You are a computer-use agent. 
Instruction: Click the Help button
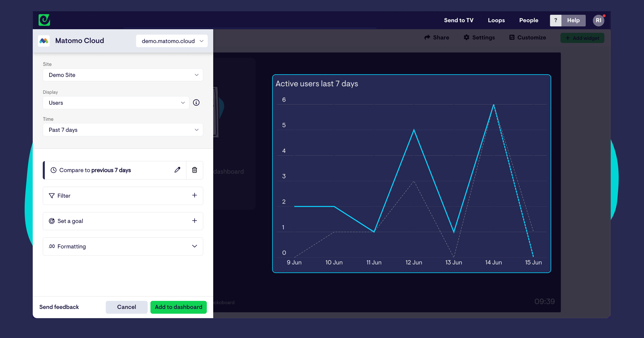click(x=573, y=20)
